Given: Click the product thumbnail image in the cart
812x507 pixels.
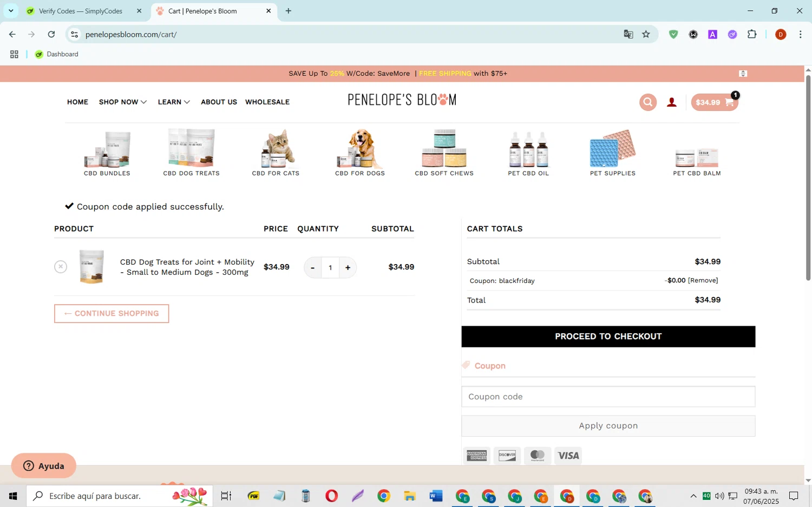Looking at the screenshot, I should coord(91,267).
